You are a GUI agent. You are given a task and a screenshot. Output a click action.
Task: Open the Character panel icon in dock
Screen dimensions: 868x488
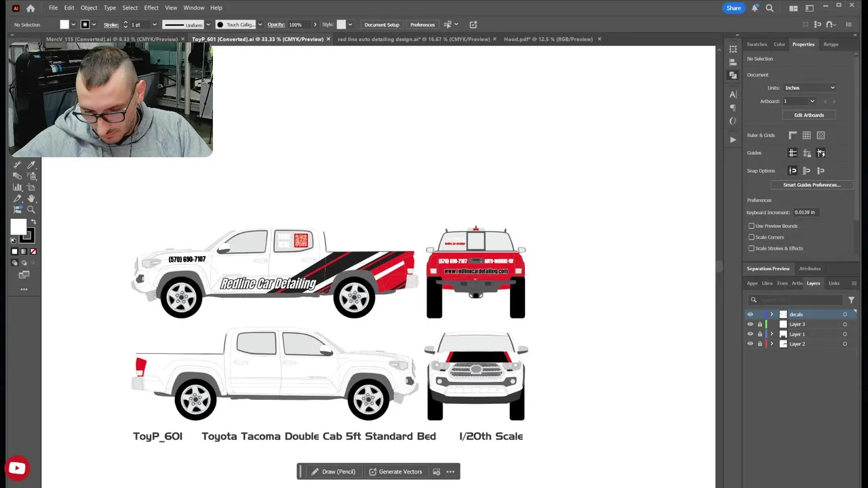pos(733,94)
